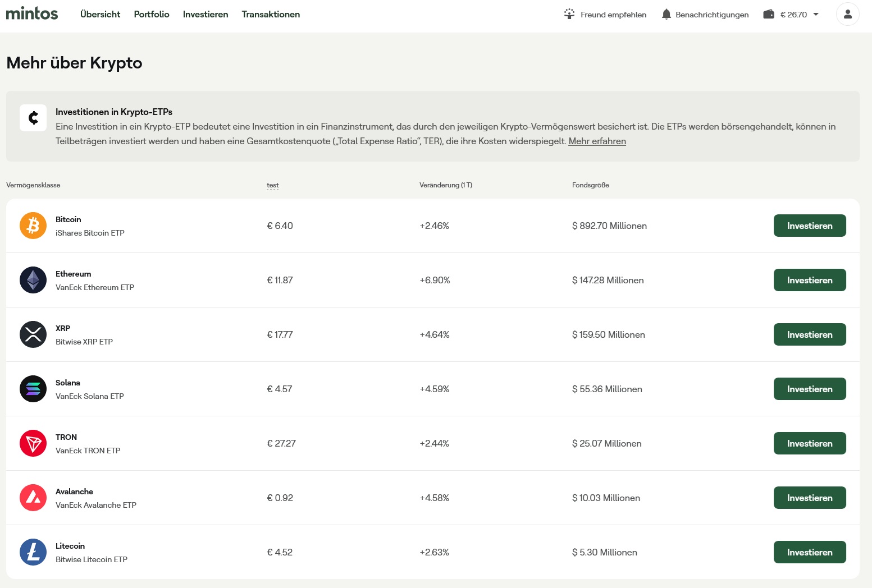This screenshot has height=588, width=872.
Task: Click the Ethereum logo icon
Action: tap(33, 280)
